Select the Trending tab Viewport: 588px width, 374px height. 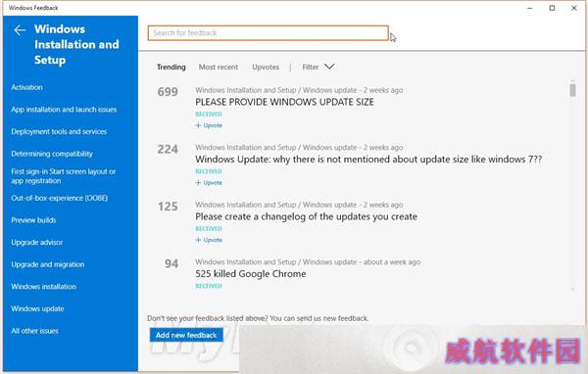tap(171, 68)
